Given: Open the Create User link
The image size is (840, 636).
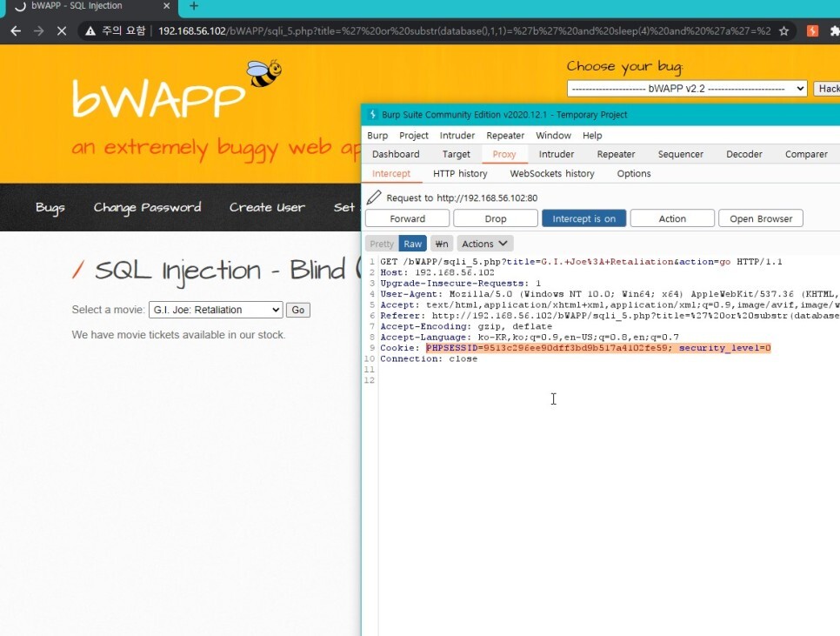Looking at the screenshot, I should (x=267, y=207).
